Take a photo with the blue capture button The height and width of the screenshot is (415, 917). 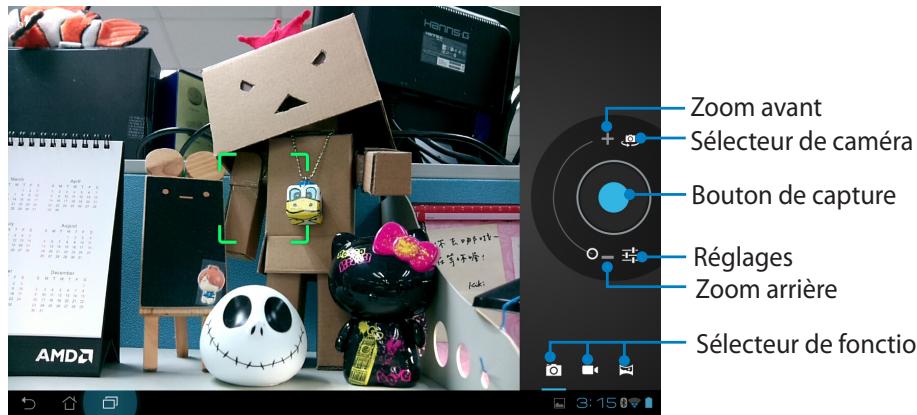613,196
